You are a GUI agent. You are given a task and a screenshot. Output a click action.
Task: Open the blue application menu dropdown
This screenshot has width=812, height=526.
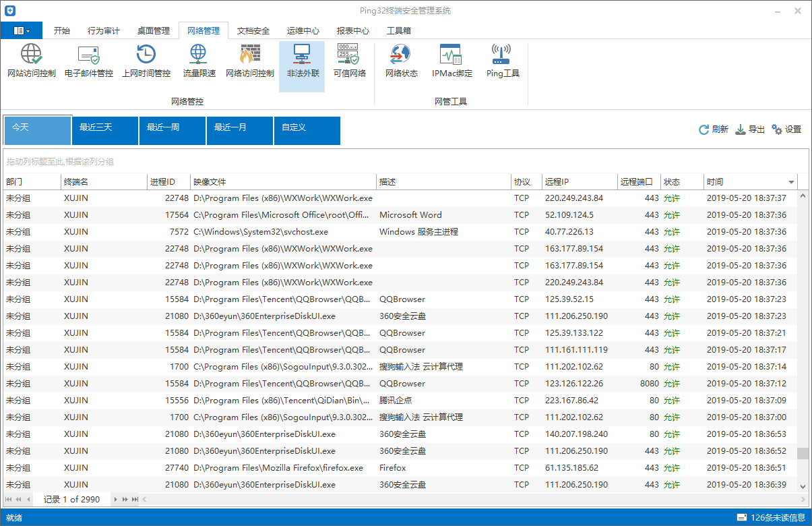click(x=22, y=30)
